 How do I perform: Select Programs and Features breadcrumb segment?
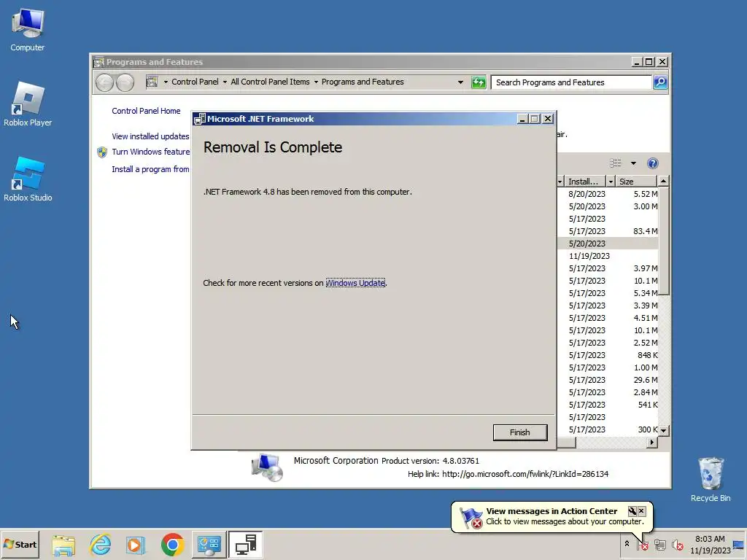click(363, 82)
